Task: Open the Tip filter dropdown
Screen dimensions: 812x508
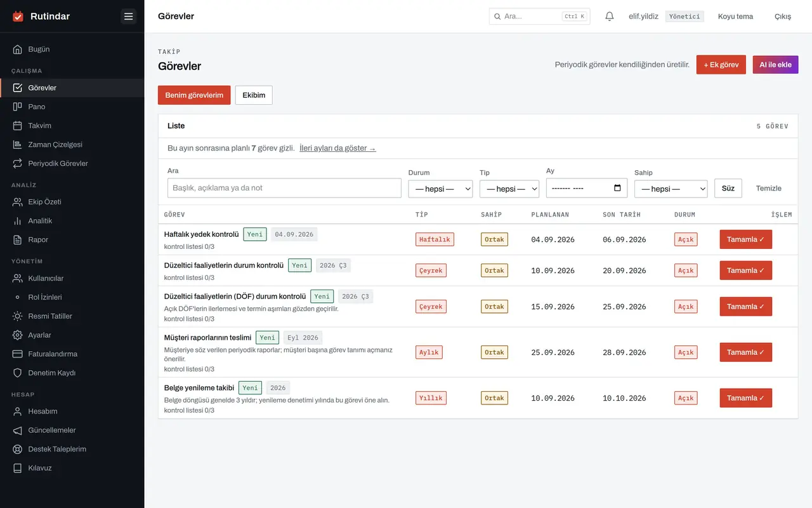Action: (509, 189)
